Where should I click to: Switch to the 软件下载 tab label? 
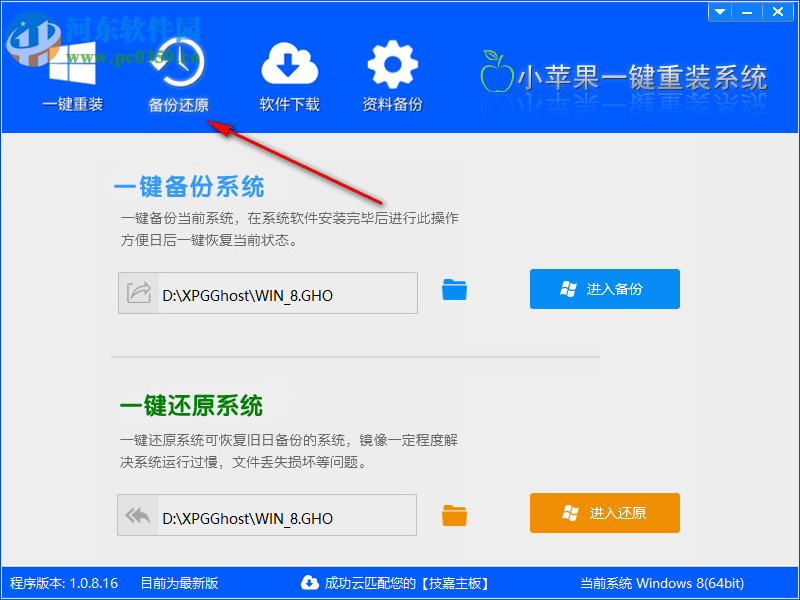point(289,105)
